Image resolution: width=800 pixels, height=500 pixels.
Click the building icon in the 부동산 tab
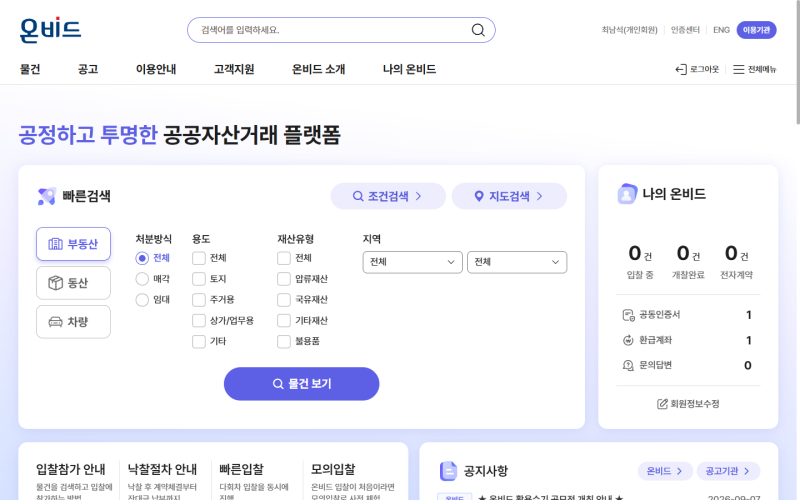coord(55,244)
